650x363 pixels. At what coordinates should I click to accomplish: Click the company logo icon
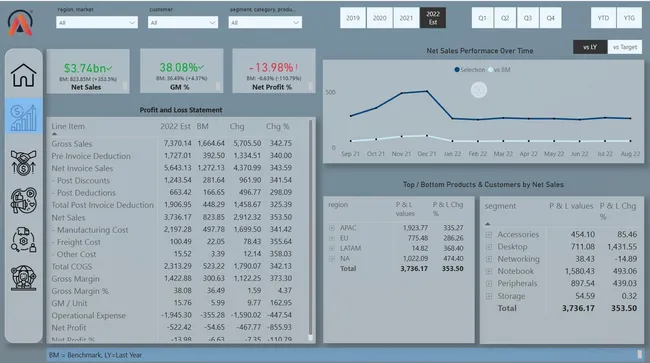point(20,23)
